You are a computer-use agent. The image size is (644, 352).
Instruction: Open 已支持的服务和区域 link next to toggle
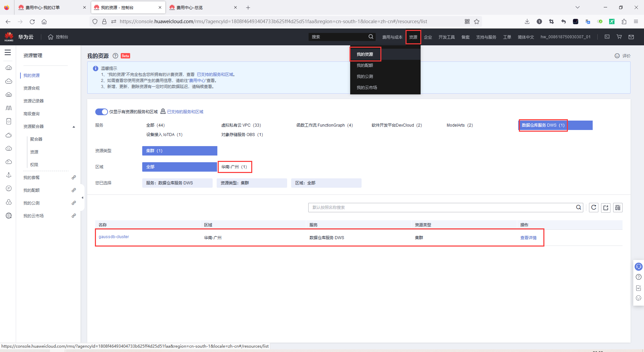pyautogui.click(x=185, y=112)
